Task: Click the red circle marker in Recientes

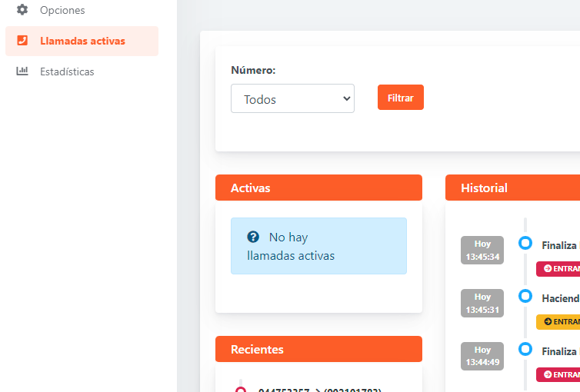Action: (x=240, y=390)
